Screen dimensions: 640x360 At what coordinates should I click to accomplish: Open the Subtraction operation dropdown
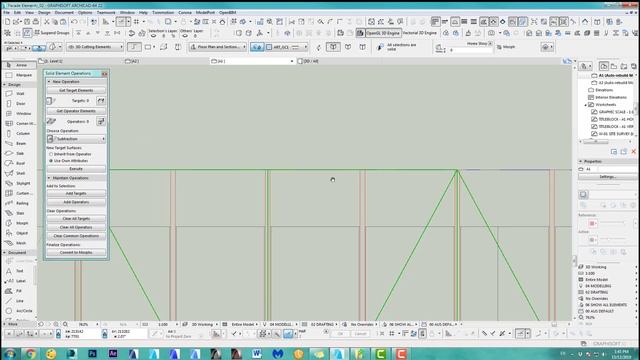coord(76,139)
